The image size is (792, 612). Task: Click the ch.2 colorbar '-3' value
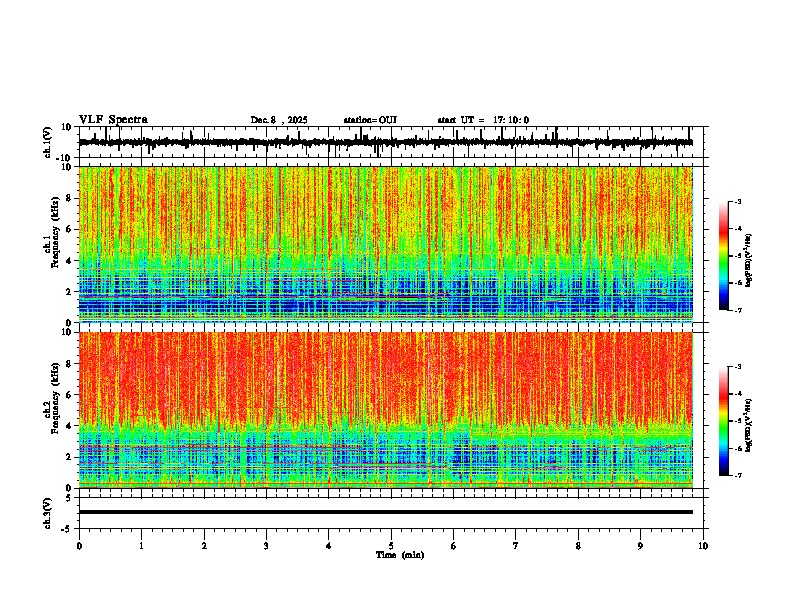[738, 367]
